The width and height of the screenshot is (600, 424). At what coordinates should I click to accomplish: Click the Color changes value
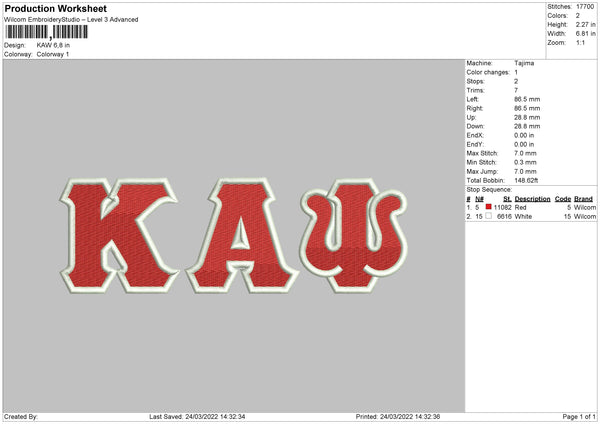click(x=516, y=72)
